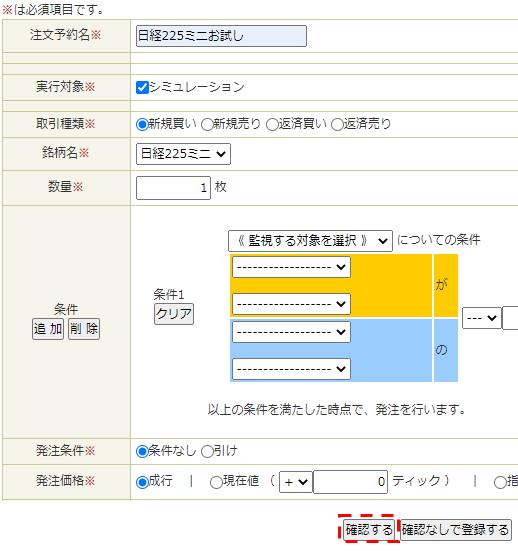Click the 条件1 label
Image resolution: width=518 pixels, height=551 pixels.
(x=169, y=294)
